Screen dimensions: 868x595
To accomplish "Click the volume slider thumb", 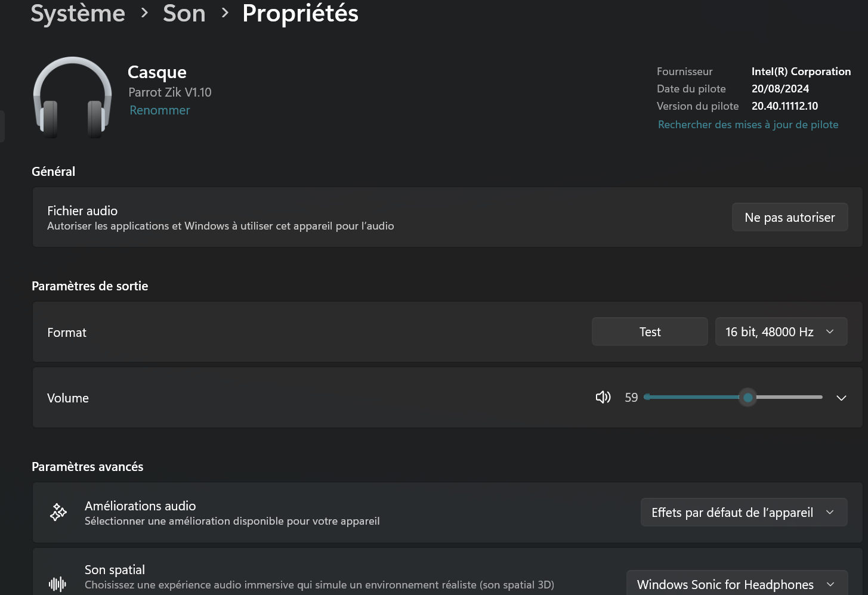I will pos(747,398).
